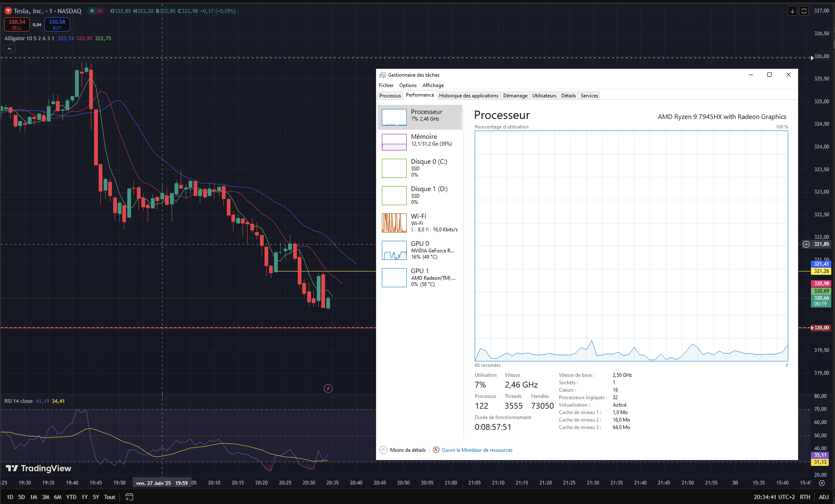Click the purple lightning bolt event icon
835x504 pixels.
tap(328, 388)
